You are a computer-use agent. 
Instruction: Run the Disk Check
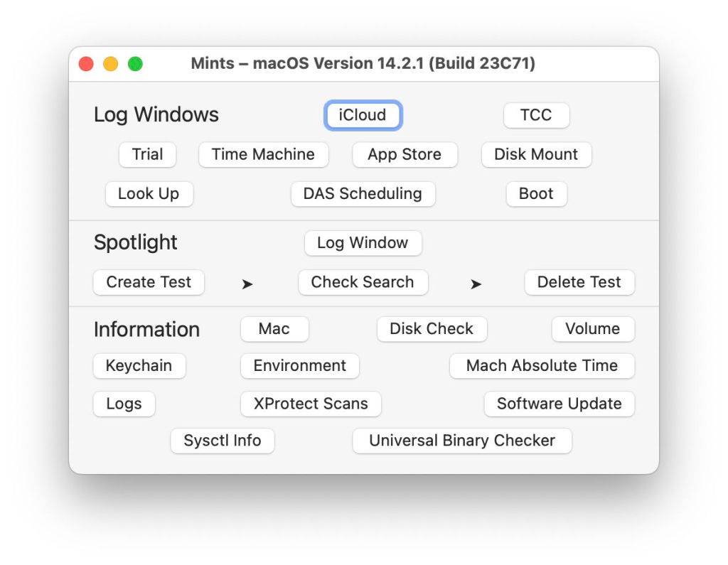tap(432, 329)
